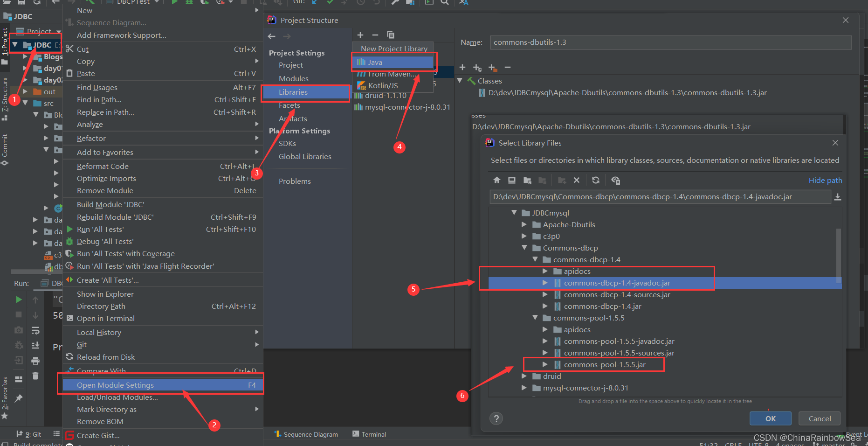Open the Problems section
This screenshot has height=446, width=868.
pyautogui.click(x=295, y=181)
